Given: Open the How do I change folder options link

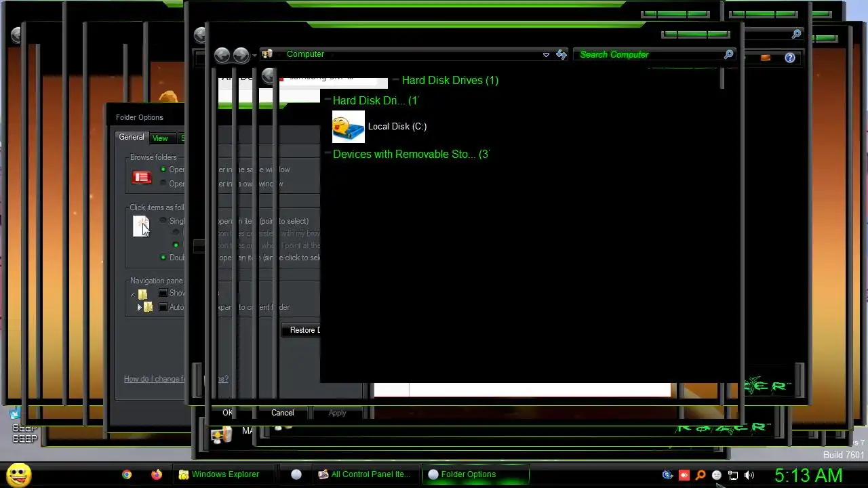Looking at the screenshot, I should click(176, 379).
